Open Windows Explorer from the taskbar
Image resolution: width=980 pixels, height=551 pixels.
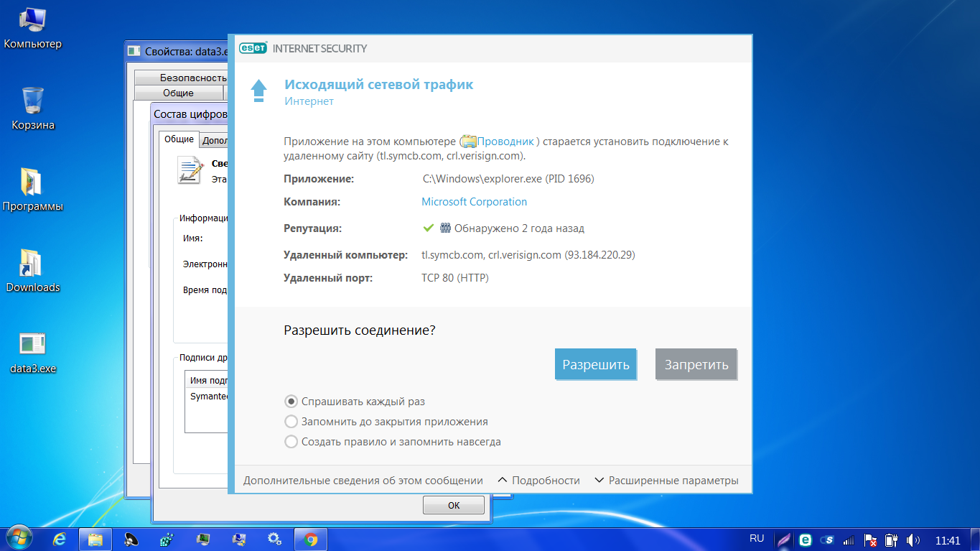[x=96, y=539]
